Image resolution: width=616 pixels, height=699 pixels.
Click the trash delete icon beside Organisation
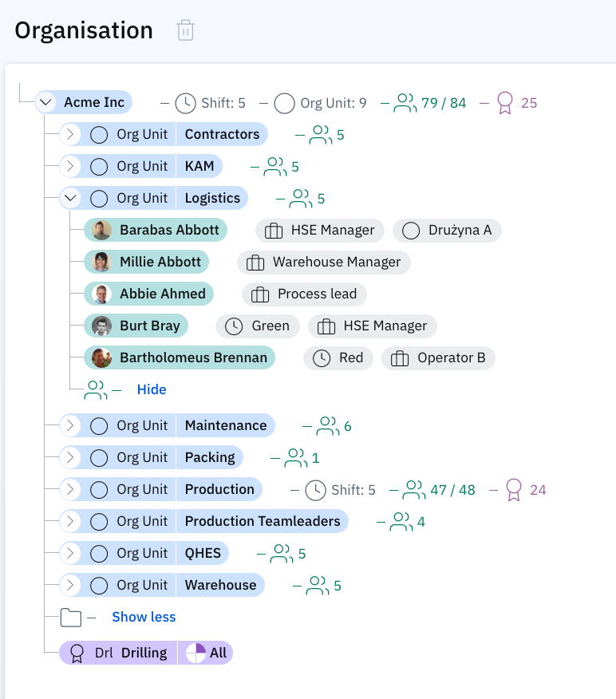(x=185, y=31)
